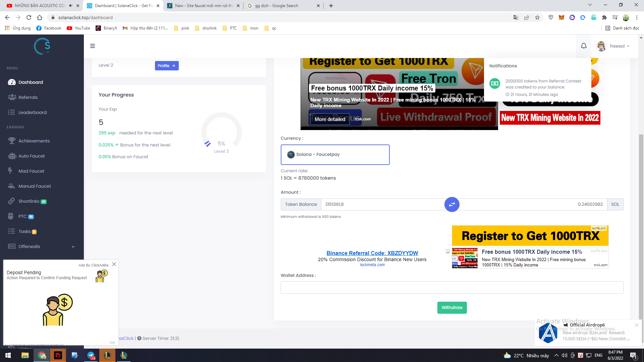Close the ClickAdilla ad popup

pyautogui.click(x=114, y=264)
